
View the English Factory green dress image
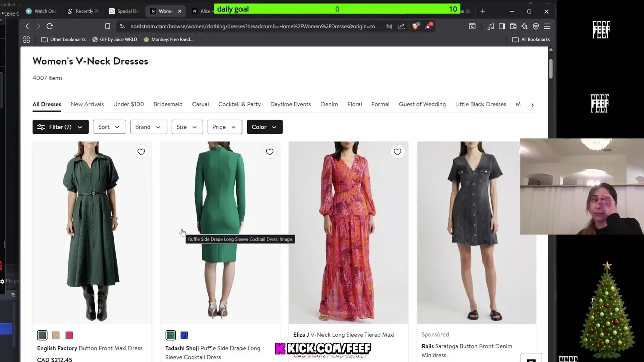pyautogui.click(x=92, y=233)
